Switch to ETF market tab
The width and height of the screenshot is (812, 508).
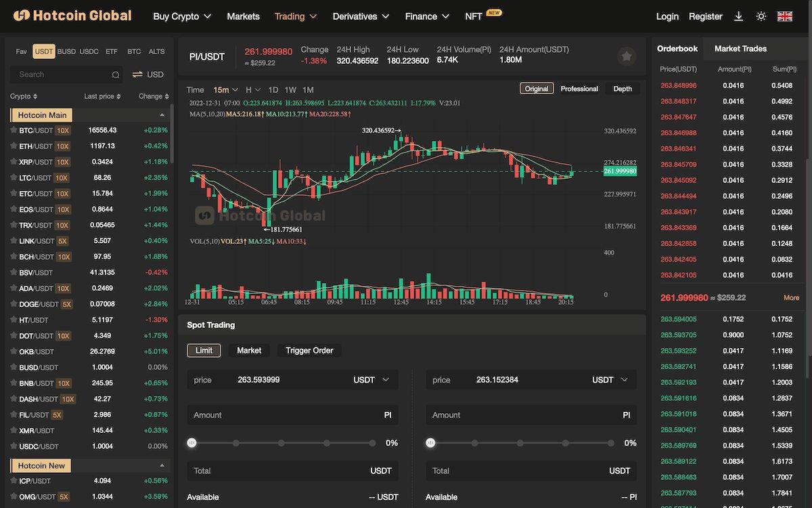(111, 51)
